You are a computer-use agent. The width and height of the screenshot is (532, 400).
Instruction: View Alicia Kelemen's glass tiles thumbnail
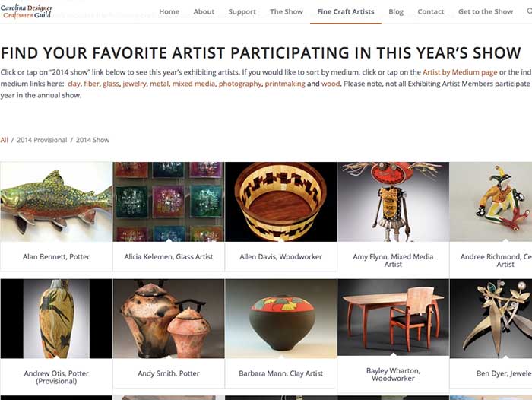click(169, 202)
